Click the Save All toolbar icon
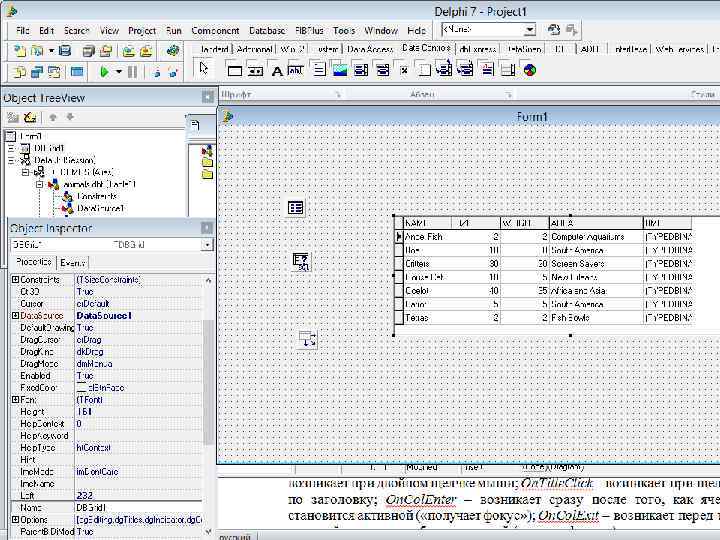This screenshot has height=540, width=720. tap(88, 51)
